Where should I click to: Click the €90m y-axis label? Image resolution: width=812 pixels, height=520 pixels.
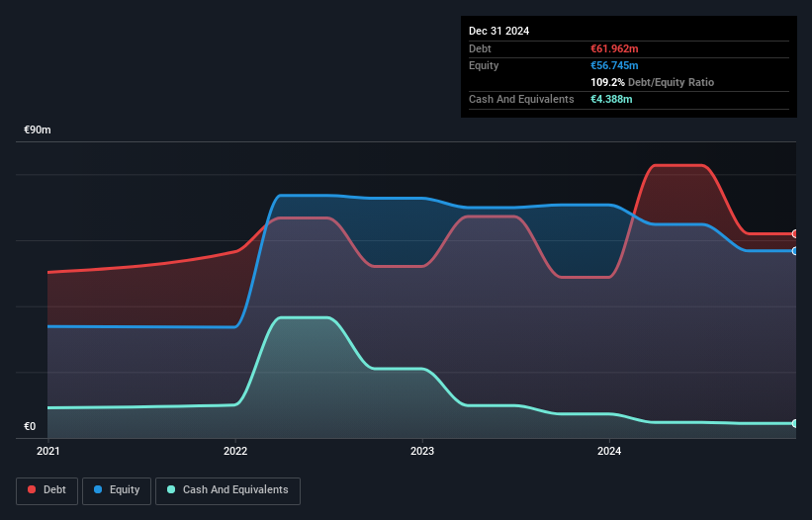click(38, 130)
